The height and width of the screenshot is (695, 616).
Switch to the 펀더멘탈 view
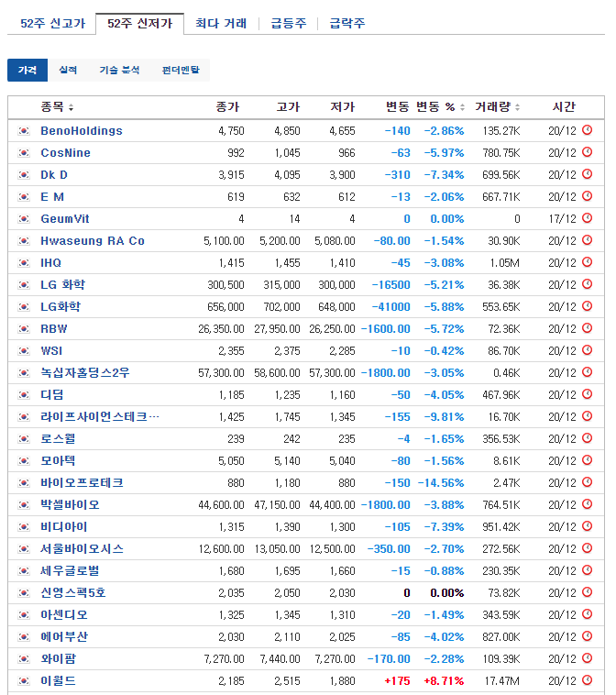(x=181, y=70)
